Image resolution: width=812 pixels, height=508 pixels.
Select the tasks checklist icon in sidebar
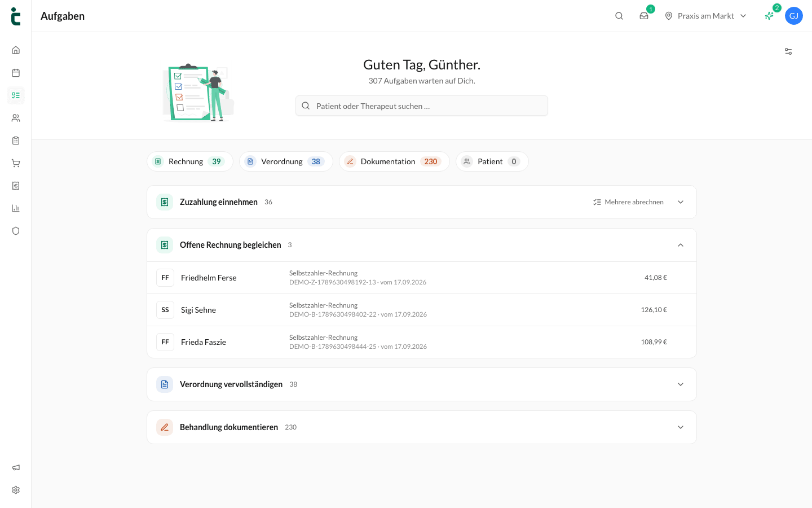16,95
